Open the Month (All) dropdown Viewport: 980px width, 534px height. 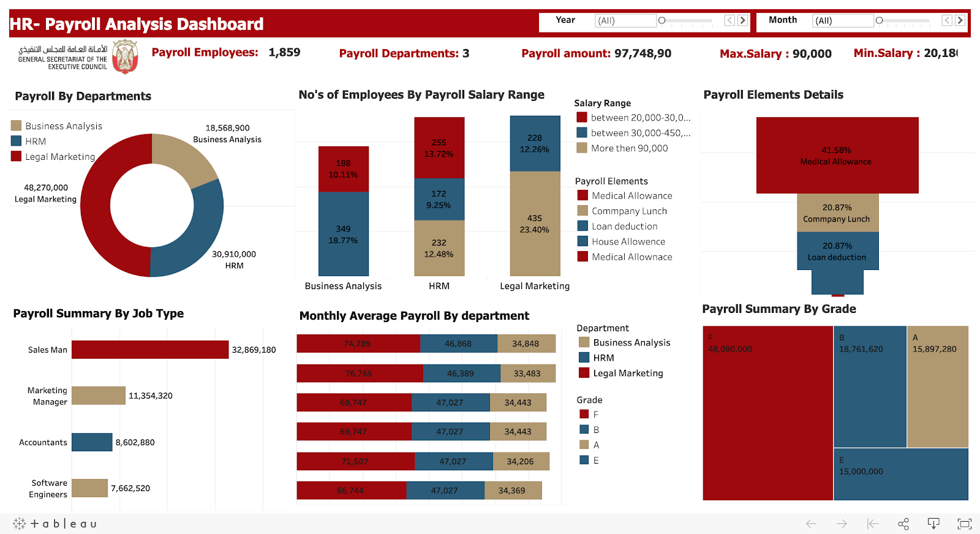[843, 21]
